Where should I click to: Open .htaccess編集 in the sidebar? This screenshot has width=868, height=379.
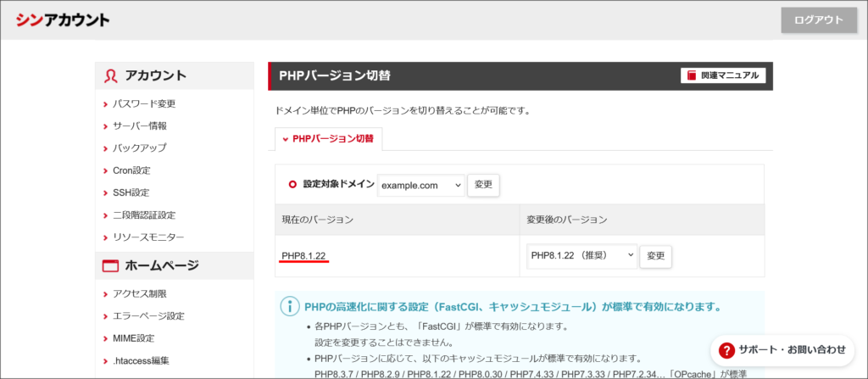(141, 360)
